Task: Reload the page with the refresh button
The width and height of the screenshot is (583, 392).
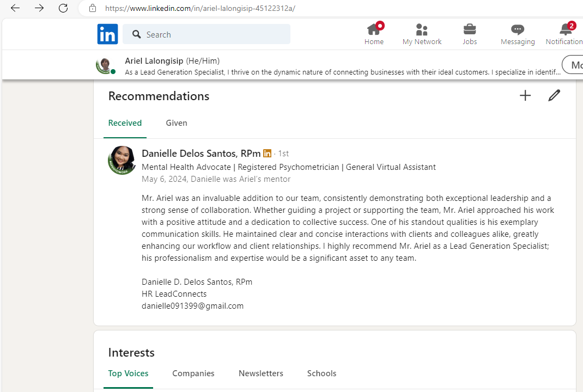Action: pyautogui.click(x=63, y=8)
